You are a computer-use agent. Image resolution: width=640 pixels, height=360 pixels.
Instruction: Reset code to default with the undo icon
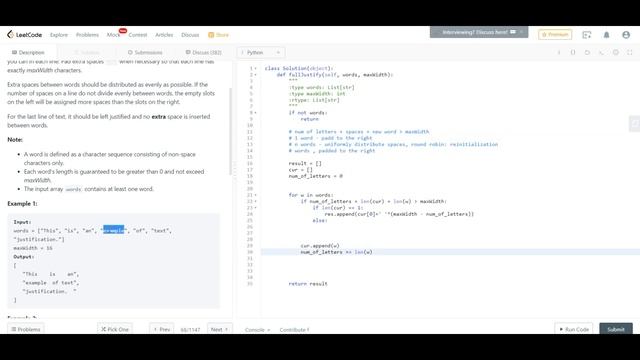click(587, 53)
